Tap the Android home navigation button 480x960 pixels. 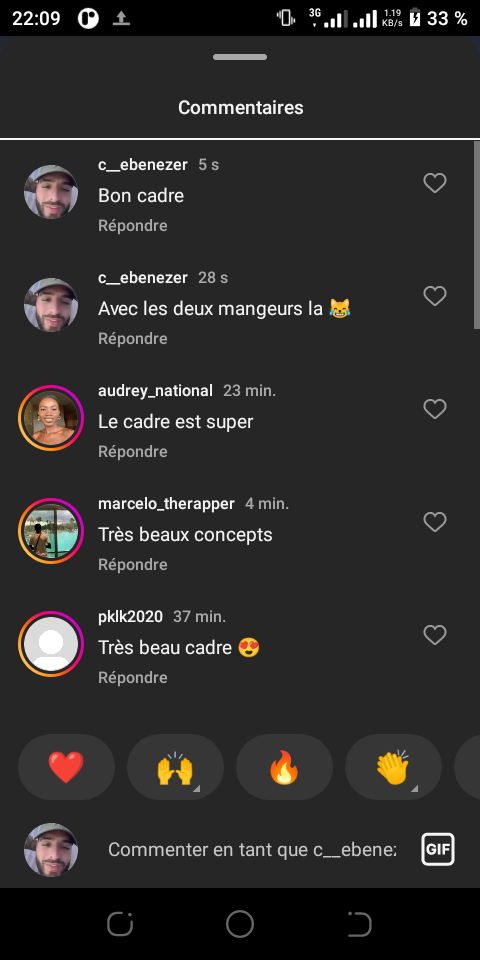(x=240, y=924)
